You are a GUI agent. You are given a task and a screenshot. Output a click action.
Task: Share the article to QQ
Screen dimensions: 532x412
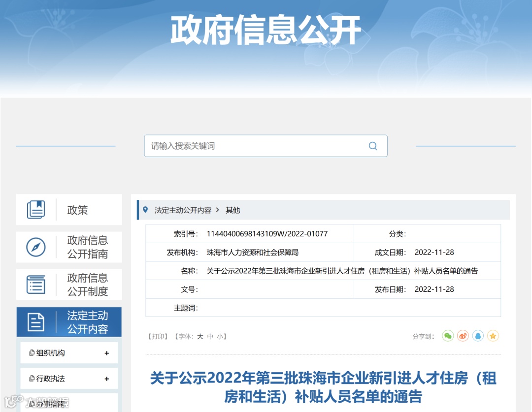(478, 336)
